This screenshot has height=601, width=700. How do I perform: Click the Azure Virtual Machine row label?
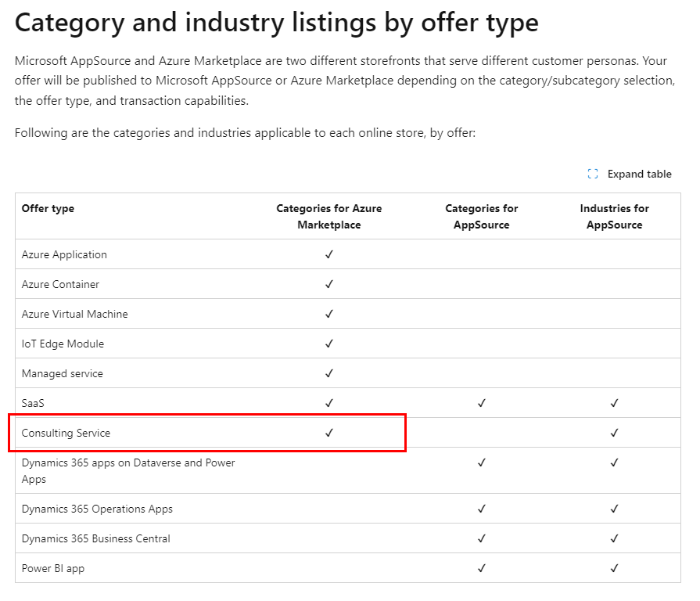coord(74,315)
